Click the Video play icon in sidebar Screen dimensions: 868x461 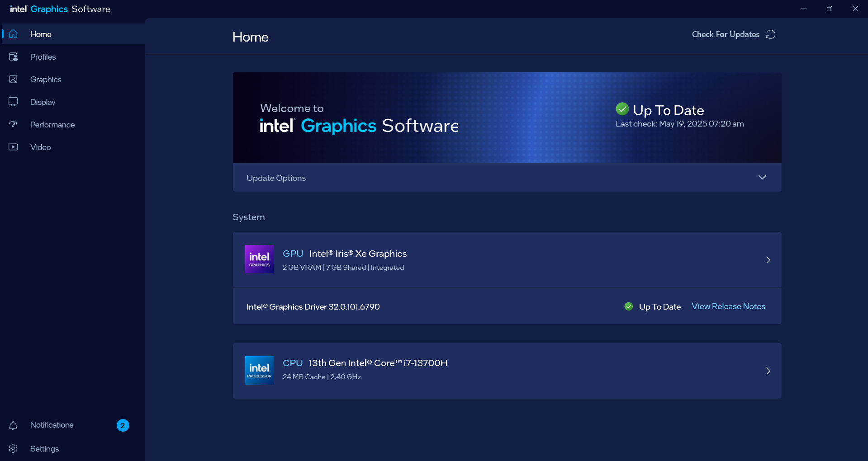pyautogui.click(x=13, y=147)
